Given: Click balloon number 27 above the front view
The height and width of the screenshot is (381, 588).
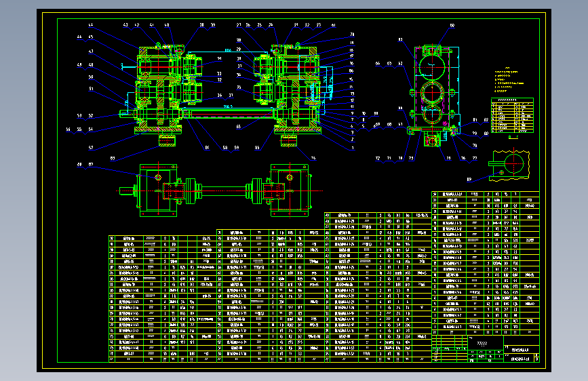Looking at the screenshot, I should pyautogui.click(x=239, y=25).
